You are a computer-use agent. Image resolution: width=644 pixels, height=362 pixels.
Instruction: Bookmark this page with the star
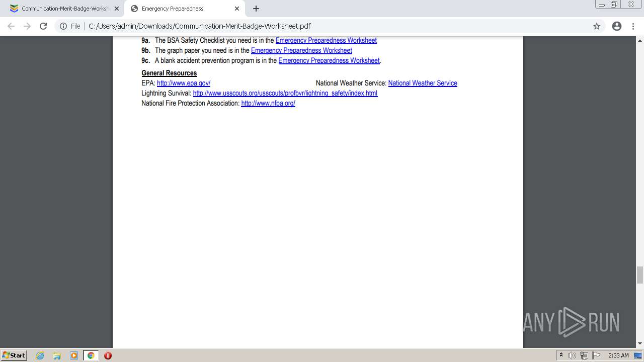[x=597, y=26]
